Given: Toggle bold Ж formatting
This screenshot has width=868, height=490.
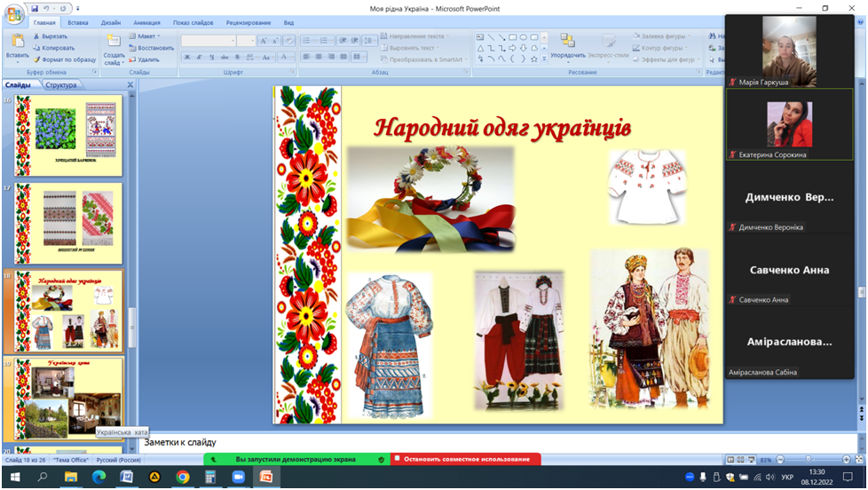Looking at the screenshot, I should coord(187,58).
